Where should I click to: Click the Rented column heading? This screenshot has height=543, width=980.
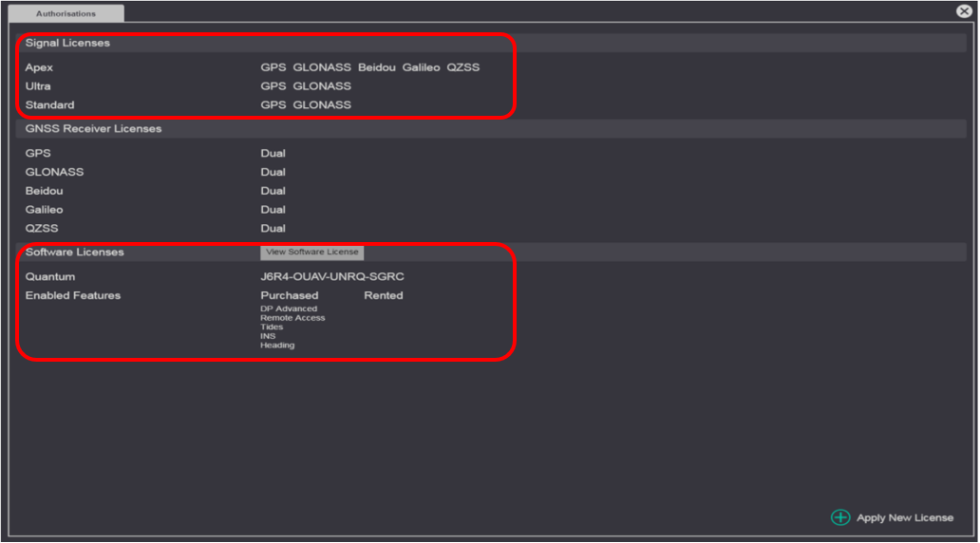tap(383, 295)
